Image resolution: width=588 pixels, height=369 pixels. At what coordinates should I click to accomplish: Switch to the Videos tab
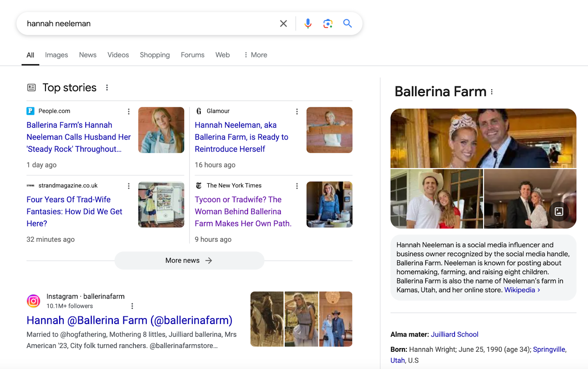click(118, 55)
